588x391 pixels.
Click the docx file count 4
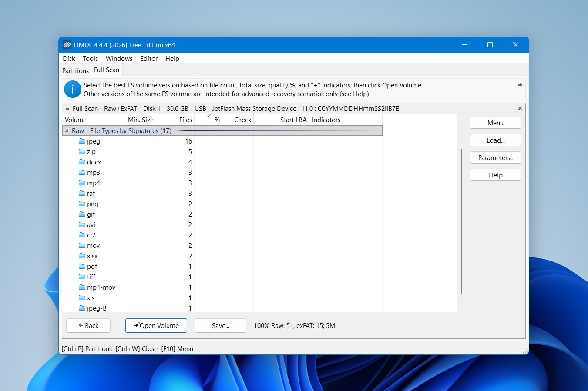190,162
